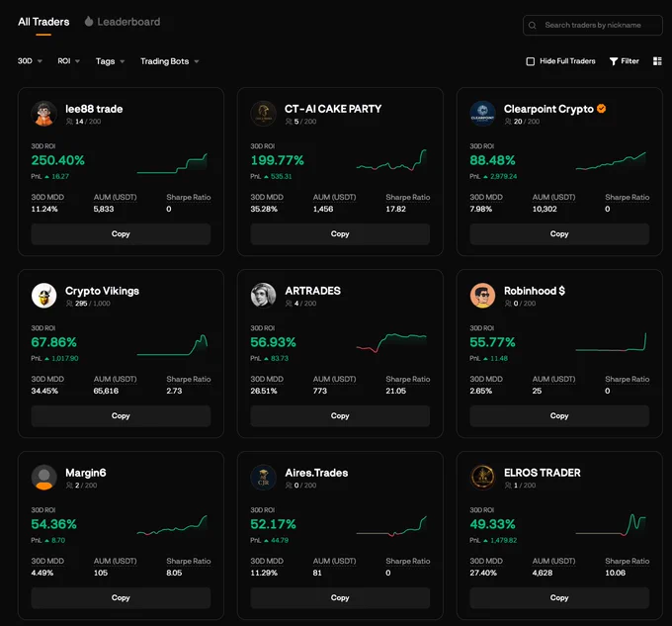
Task: Open the Filter funnel button
Action: pos(624,61)
